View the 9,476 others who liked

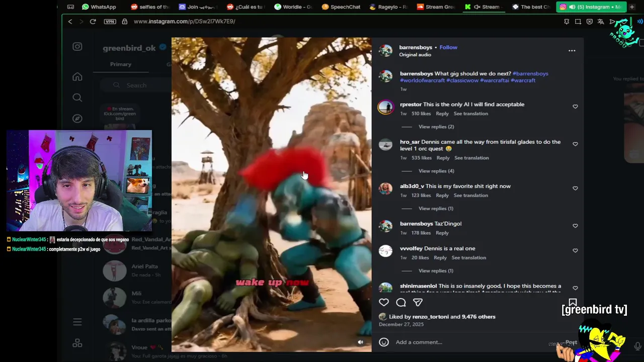[478, 317]
